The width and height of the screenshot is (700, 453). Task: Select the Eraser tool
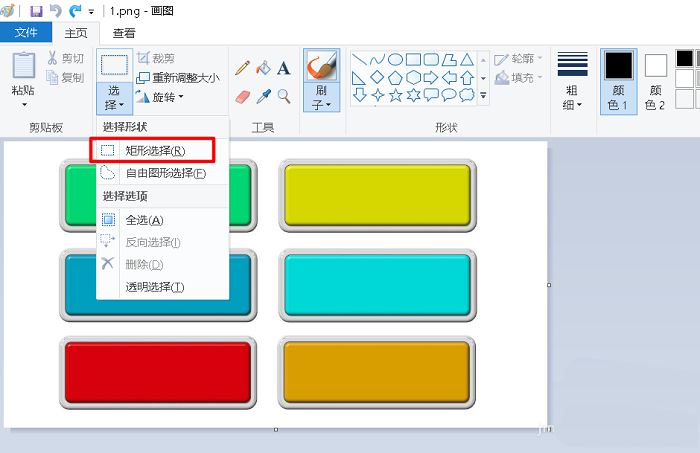click(242, 96)
